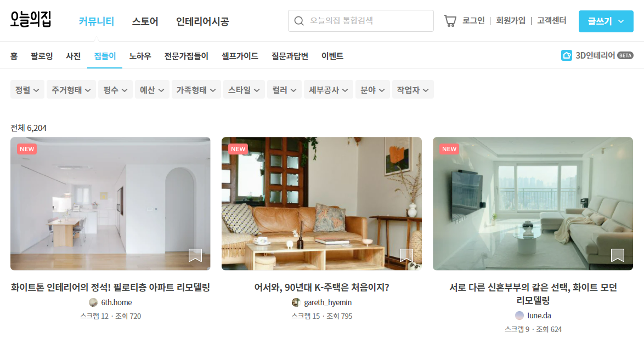
Task: Click the 회원가입 link
Action: coord(511,20)
